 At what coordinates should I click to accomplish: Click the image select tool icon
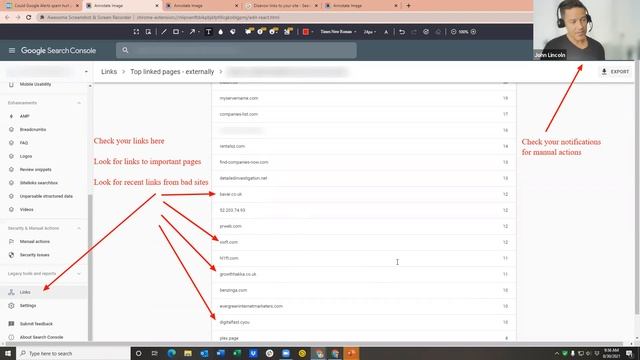[148, 32]
